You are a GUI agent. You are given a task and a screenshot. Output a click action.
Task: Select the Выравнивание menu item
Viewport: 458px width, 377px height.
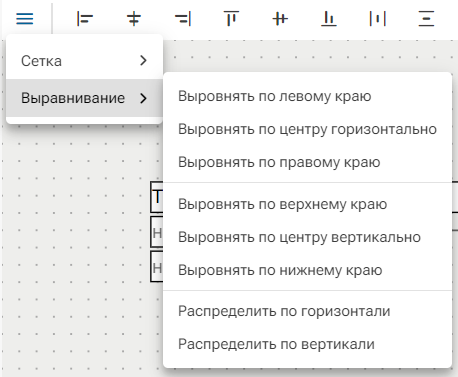84,98
